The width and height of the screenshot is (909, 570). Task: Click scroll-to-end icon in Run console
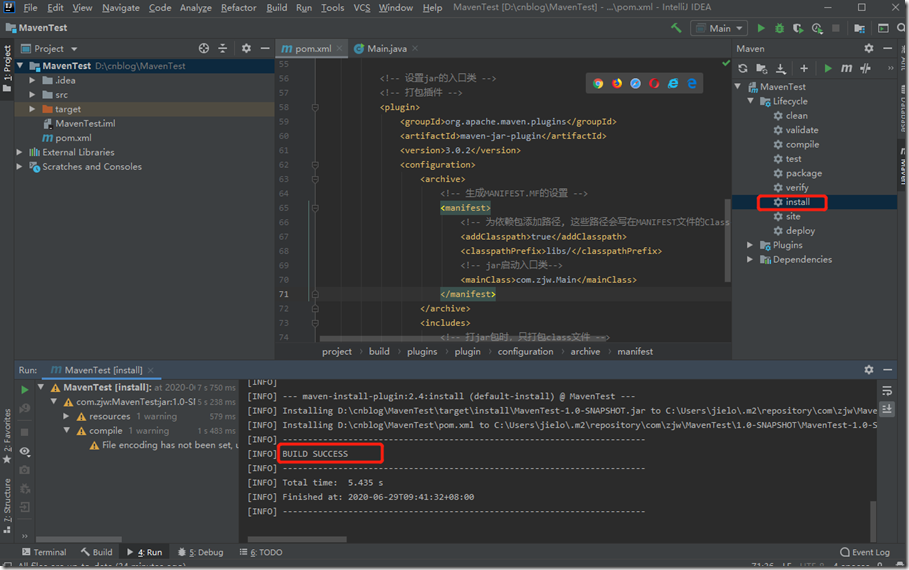coord(887,409)
